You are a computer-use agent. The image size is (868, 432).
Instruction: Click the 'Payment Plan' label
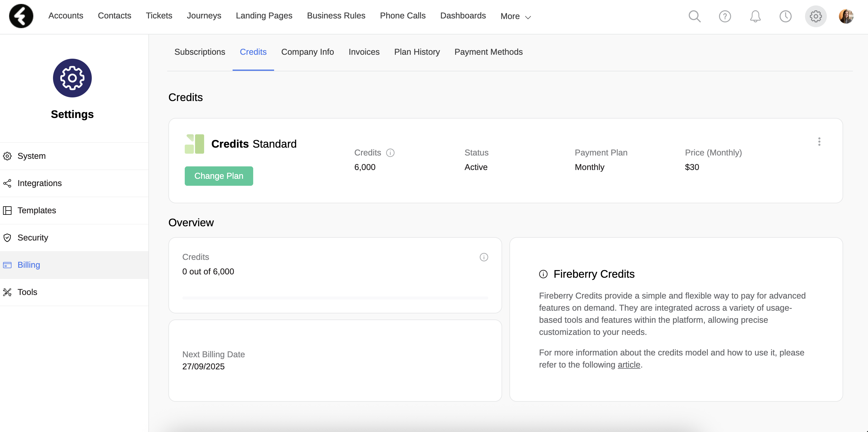pyautogui.click(x=601, y=153)
